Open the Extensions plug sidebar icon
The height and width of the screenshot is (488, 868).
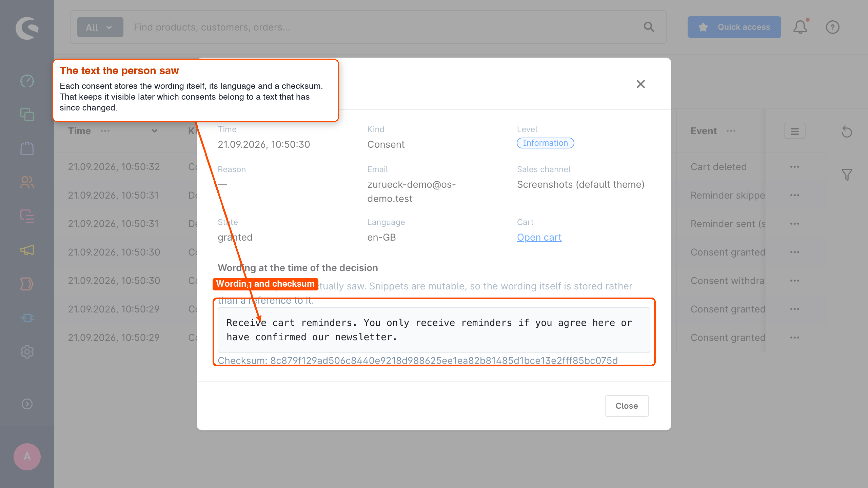pos(27,318)
